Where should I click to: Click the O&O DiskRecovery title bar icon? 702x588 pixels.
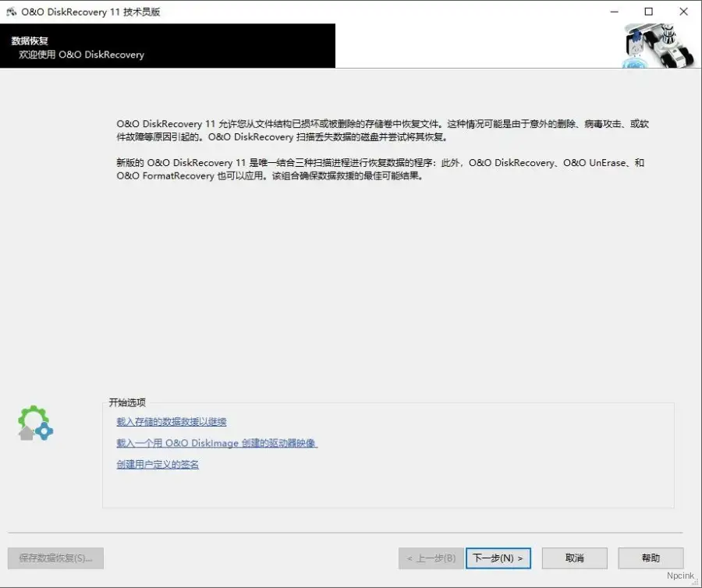tap(11, 11)
